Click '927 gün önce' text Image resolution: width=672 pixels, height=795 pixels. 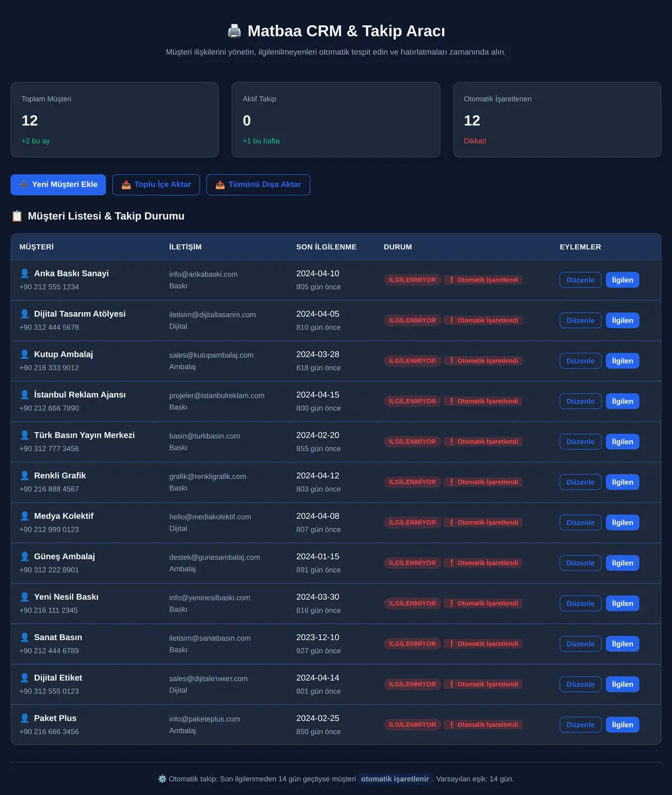coord(319,651)
